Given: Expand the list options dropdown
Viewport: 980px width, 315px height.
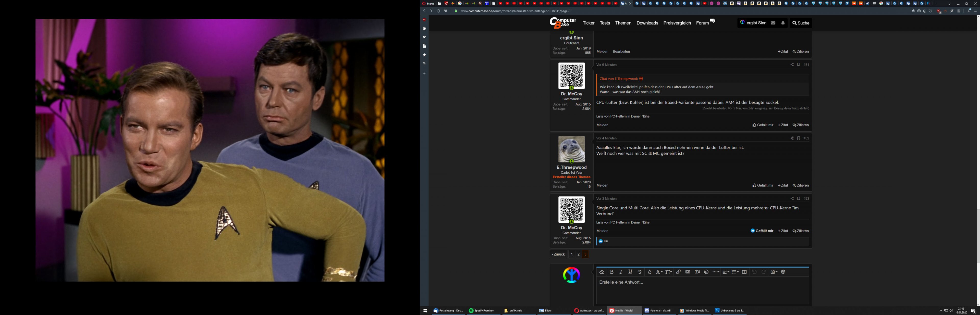Looking at the screenshot, I should 735,272.
